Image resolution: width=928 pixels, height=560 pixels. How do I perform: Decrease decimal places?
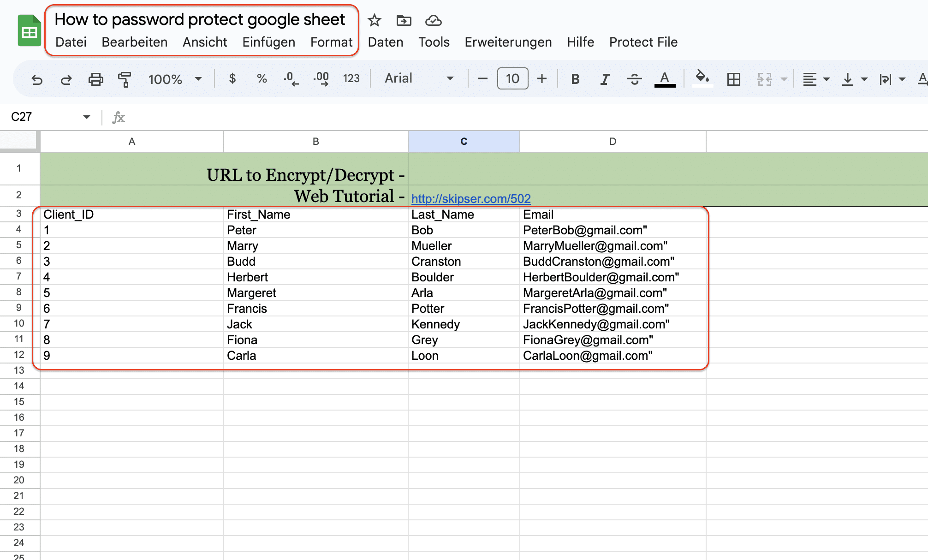pyautogui.click(x=291, y=79)
